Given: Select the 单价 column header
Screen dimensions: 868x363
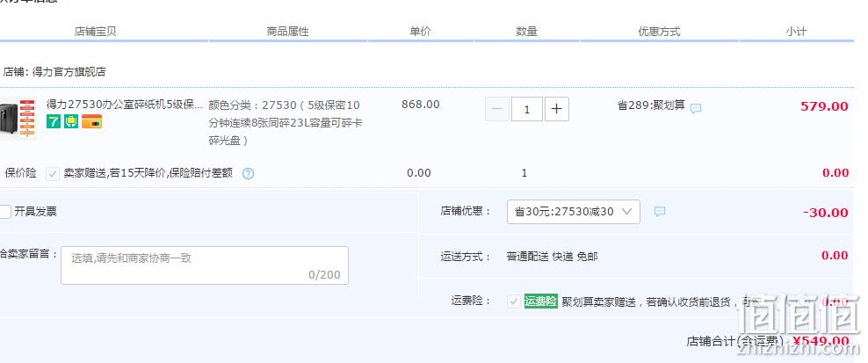Looking at the screenshot, I should tap(420, 32).
